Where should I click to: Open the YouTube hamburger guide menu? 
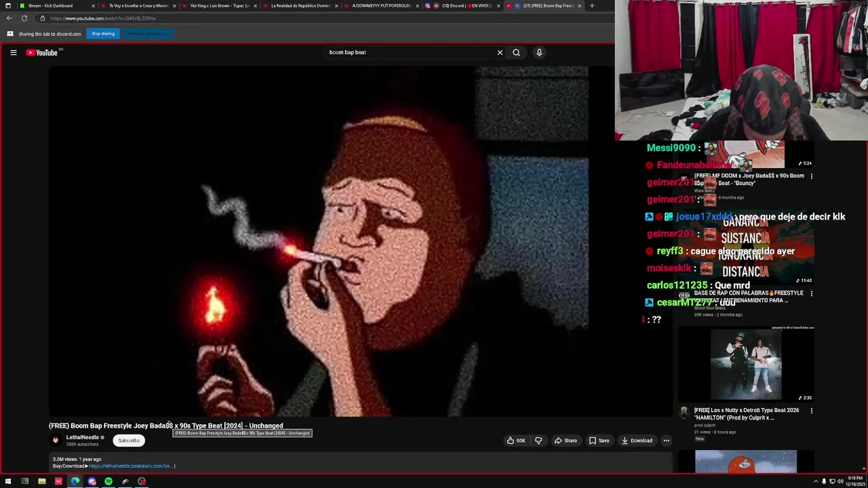[13, 52]
